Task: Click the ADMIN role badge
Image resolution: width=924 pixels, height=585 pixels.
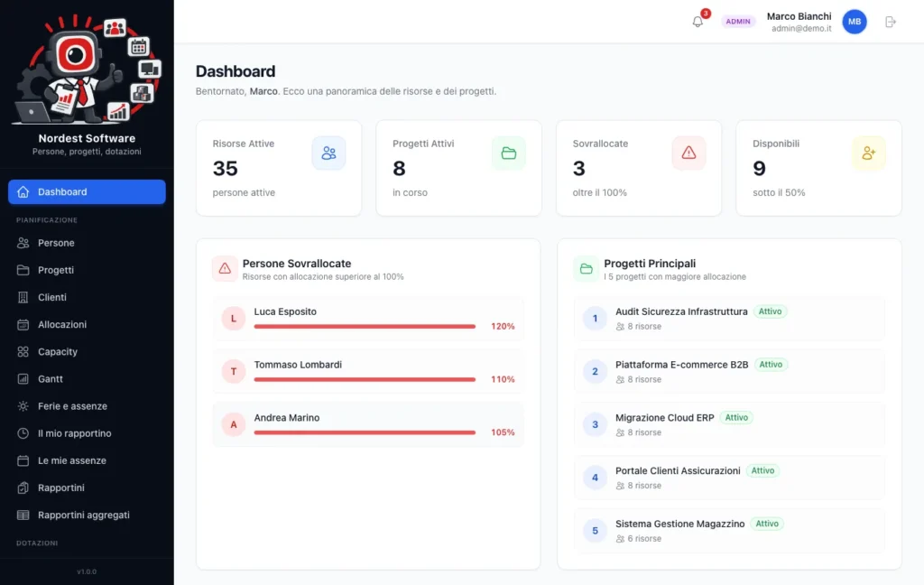Action: click(738, 22)
